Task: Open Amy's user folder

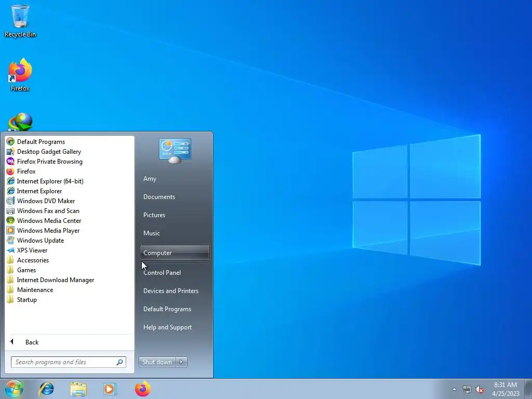Action: (150, 179)
